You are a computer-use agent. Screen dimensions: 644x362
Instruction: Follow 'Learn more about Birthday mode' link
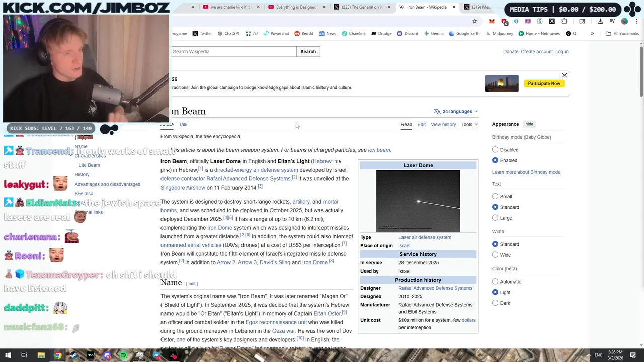(x=526, y=172)
